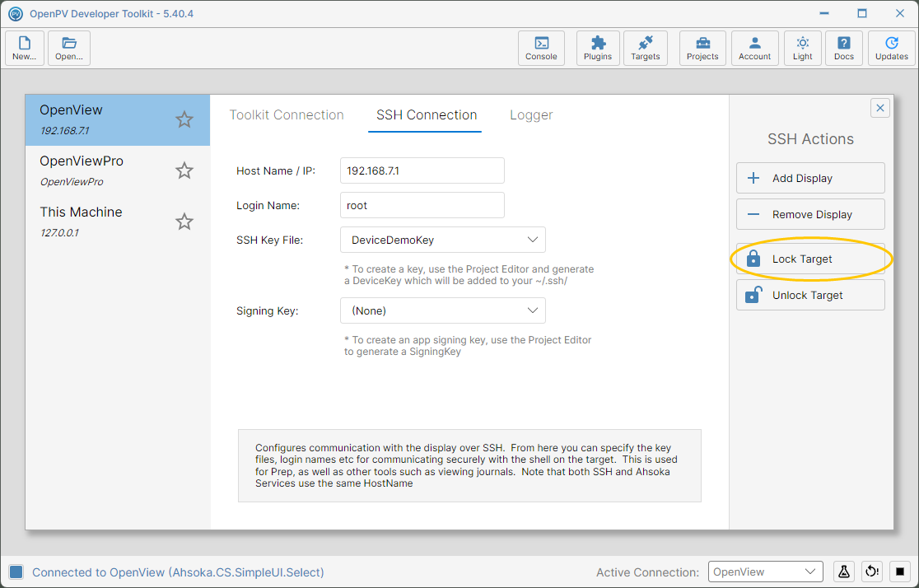Click the Add Display button
This screenshot has width=919, height=588.
(x=810, y=178)
